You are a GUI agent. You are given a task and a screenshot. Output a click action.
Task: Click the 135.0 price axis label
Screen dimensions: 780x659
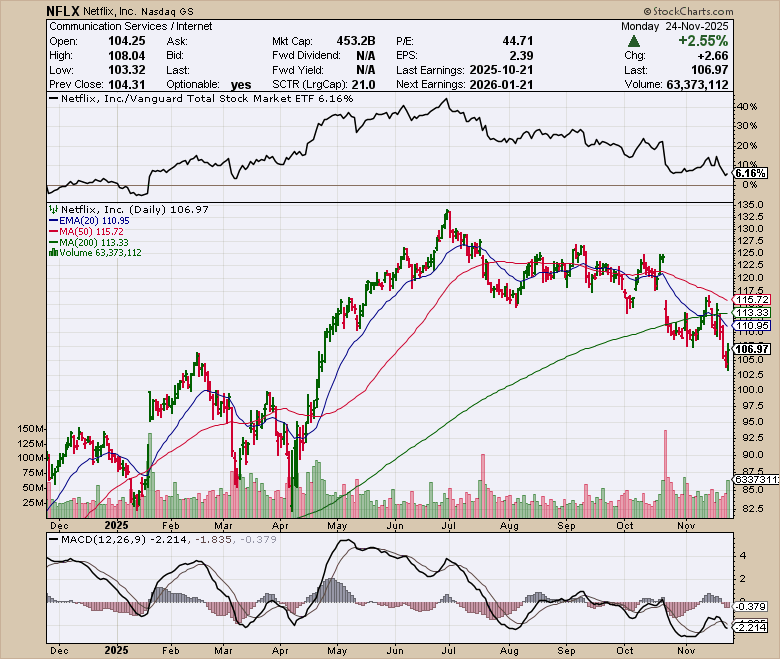[753, 204]
